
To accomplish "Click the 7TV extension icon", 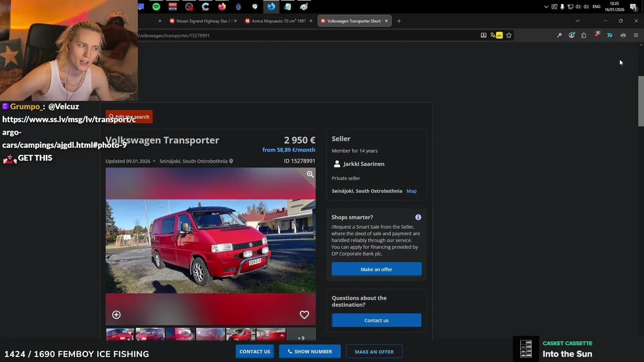I will pyautogui.click(x=610, y=35).
